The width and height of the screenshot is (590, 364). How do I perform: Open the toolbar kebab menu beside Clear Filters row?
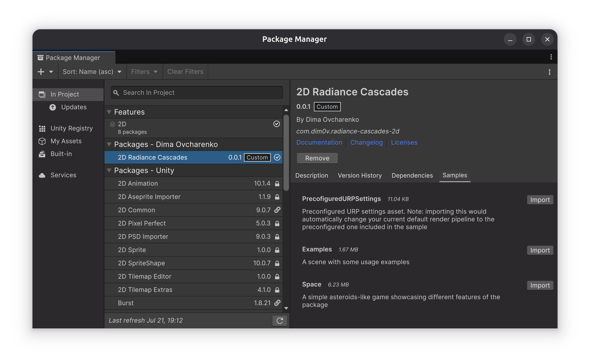coord(550,72)
